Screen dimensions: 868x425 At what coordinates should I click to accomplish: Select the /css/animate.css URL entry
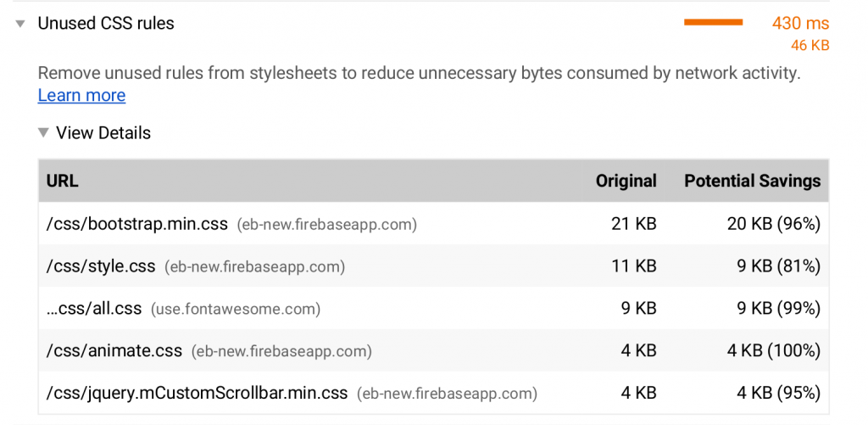click(x=114, y=350)
